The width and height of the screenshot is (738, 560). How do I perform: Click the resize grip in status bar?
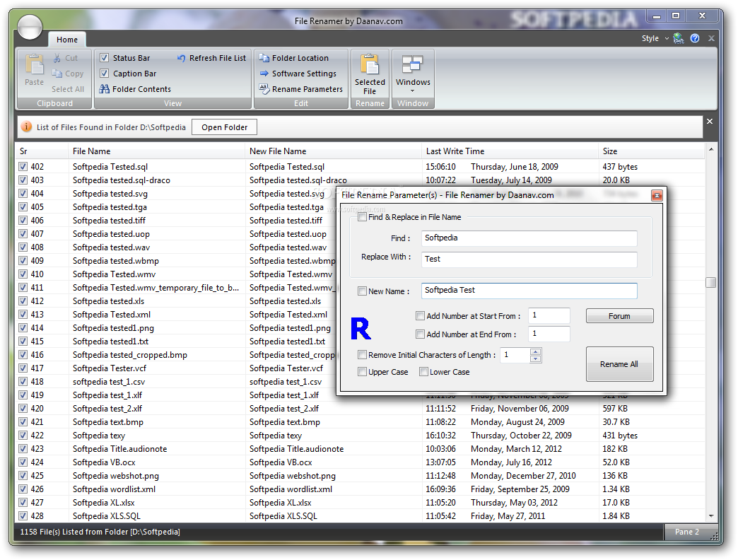tap(713, 535)
